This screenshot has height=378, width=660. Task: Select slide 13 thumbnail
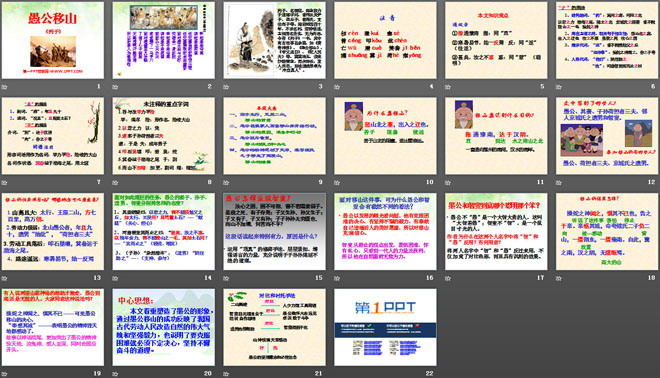[53, 232]
